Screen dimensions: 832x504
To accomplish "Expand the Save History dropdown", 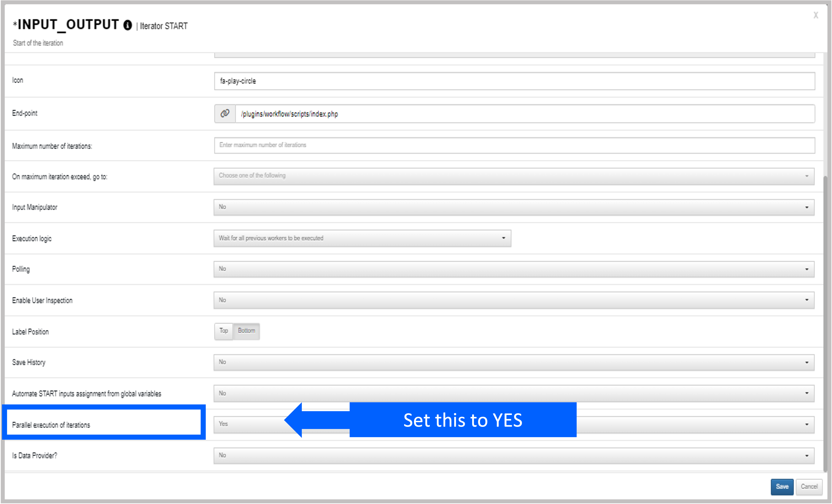I will 514,362.
